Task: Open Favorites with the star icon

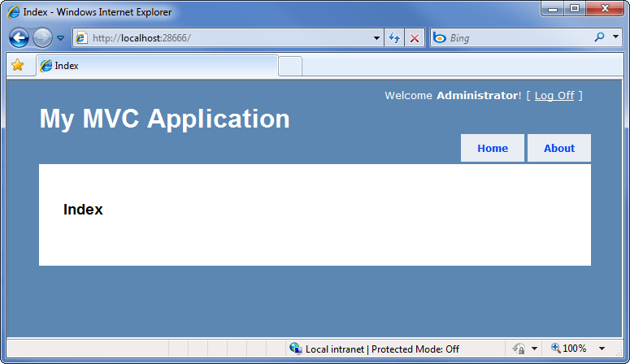Action: tap(17, 66)
